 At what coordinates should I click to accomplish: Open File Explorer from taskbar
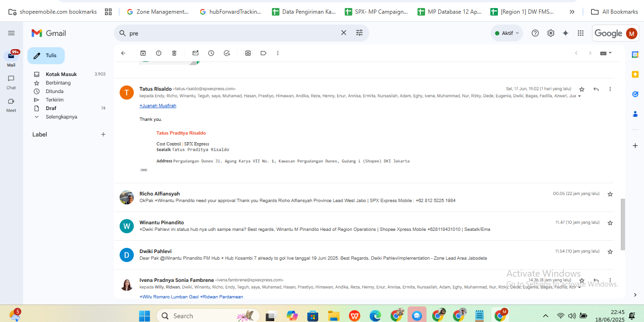[334, 315]
